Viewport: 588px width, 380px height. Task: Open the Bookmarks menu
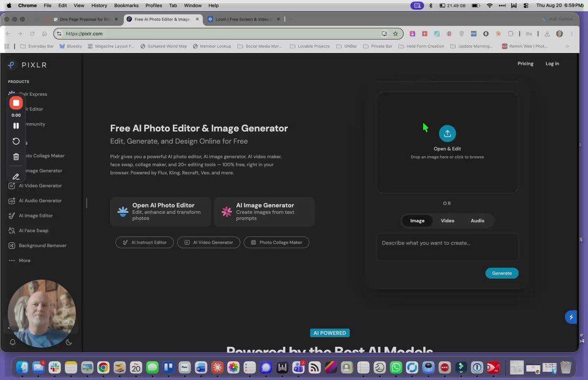[x=126, y=6]
